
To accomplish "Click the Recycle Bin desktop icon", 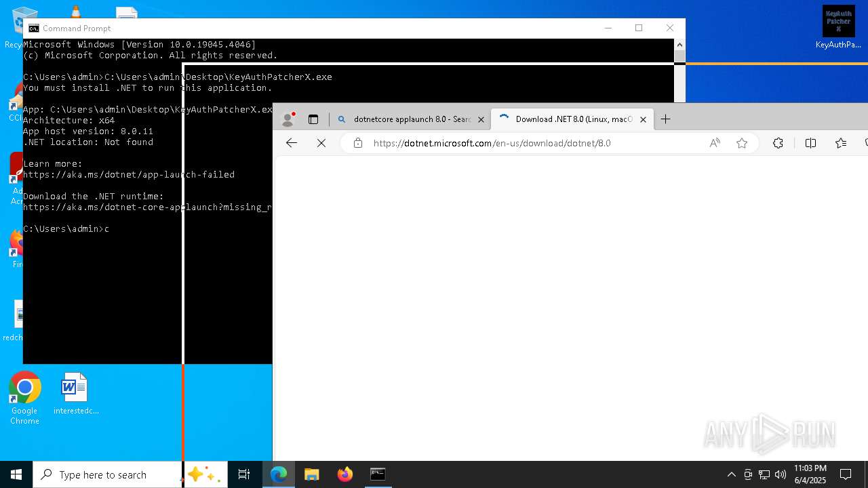I will tap(14, 28).
